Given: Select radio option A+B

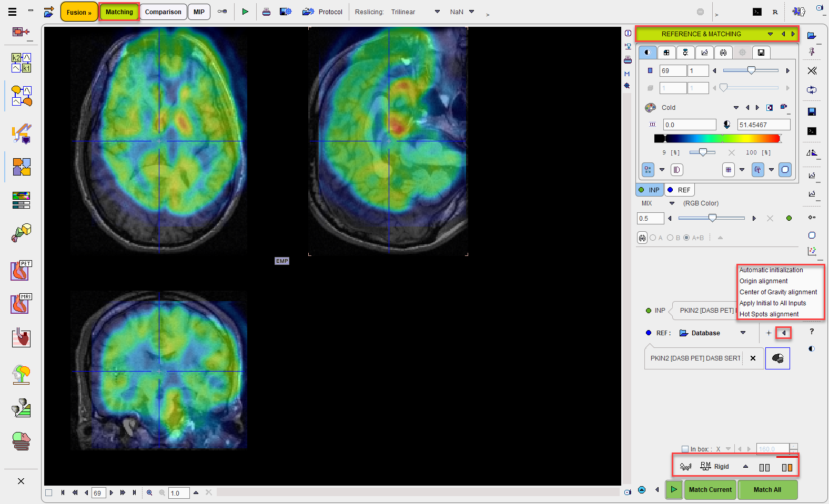Looking at the screenshot, I should point(686,238).
